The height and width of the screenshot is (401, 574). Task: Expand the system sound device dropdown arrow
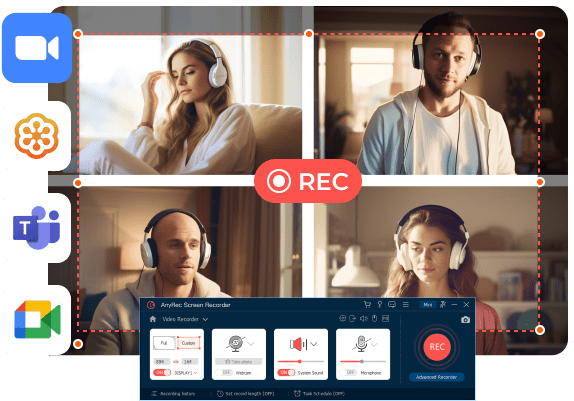pyautogui.click(x=314, y=344)
